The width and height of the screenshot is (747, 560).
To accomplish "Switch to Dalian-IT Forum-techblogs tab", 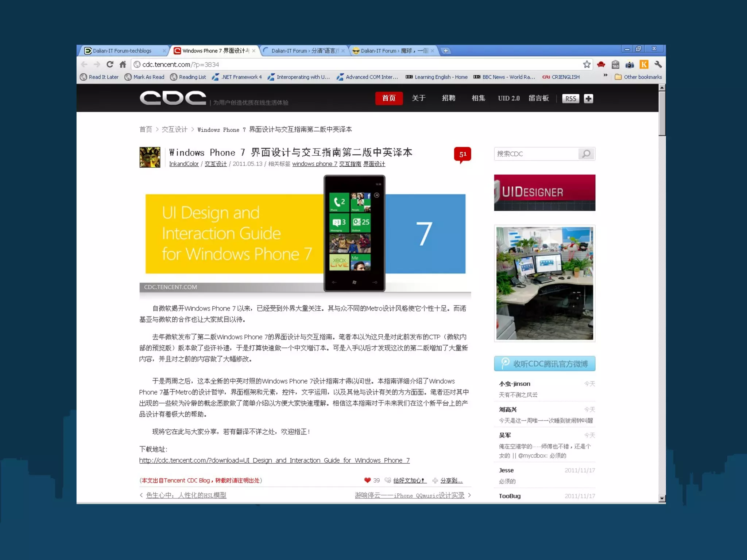I will [122, 51].
